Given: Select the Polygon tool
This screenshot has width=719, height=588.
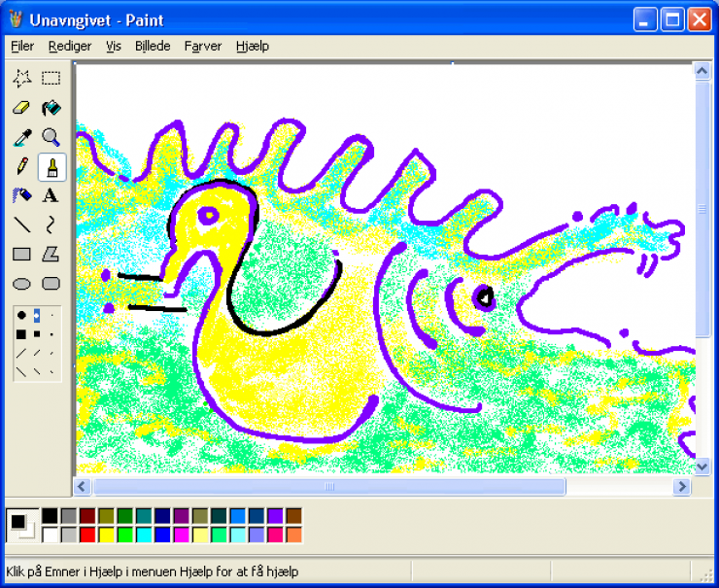Looking at the screenshot, I should coord(51,254).
